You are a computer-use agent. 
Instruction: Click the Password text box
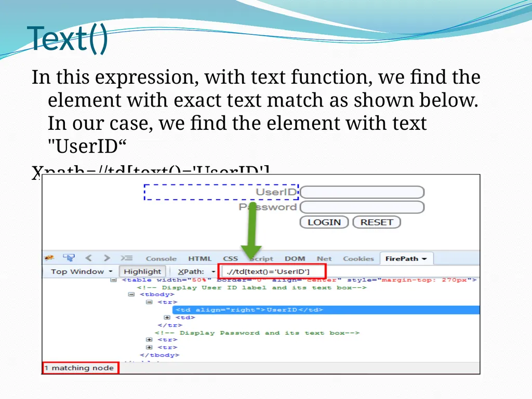(362, 207)
